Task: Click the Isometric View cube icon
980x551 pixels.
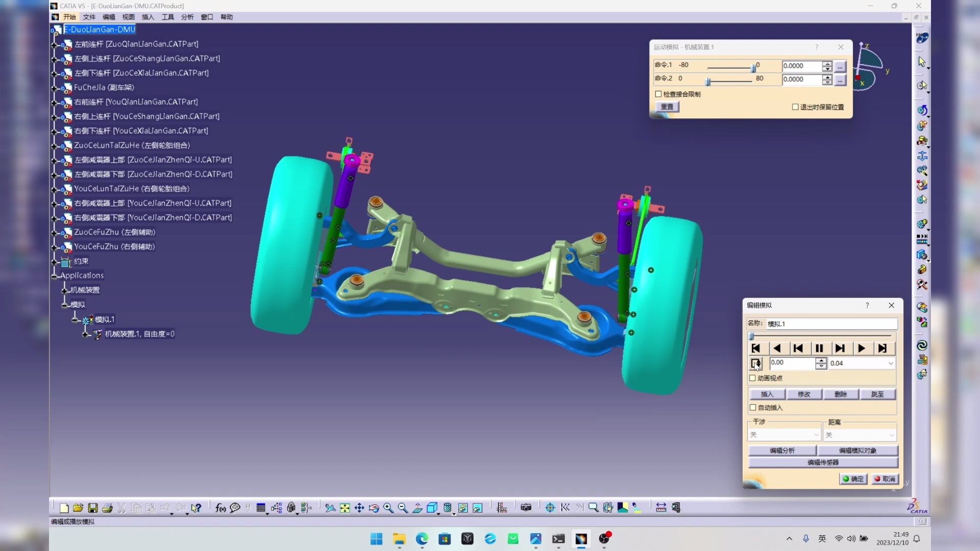Action: point(432,508)
